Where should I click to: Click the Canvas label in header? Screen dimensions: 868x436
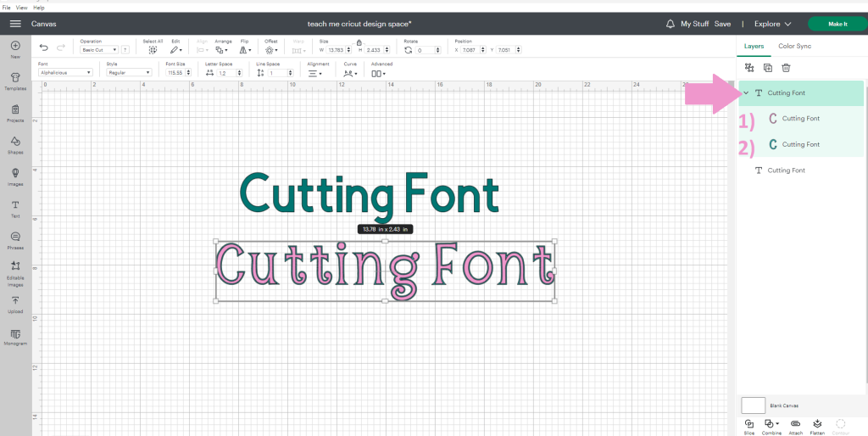pos(44,24)
